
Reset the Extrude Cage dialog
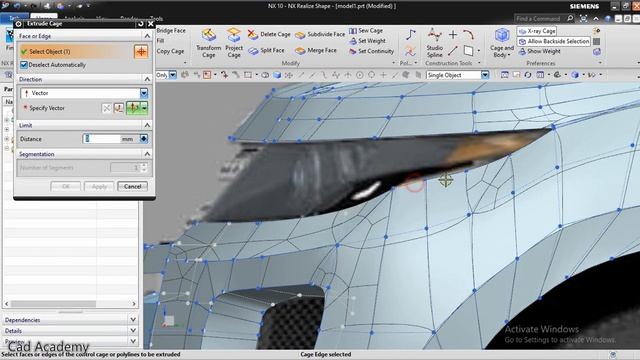[x=140, y=24]
